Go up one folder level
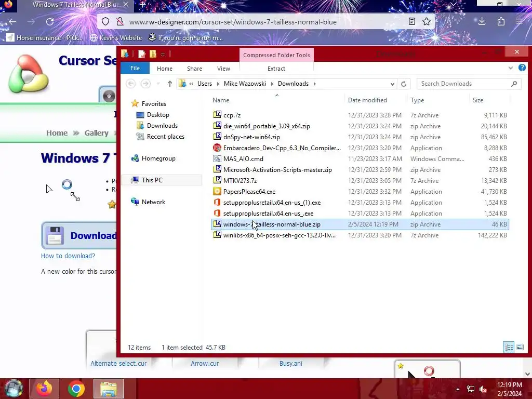Image resolution: width=532 pixels, height=399 pixels. [x=170, y=84]
